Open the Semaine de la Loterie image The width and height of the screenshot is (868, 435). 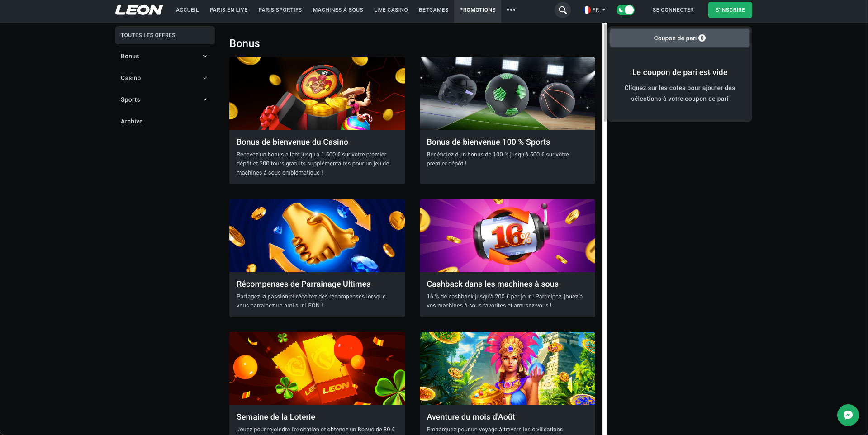[x=317, y=369]
